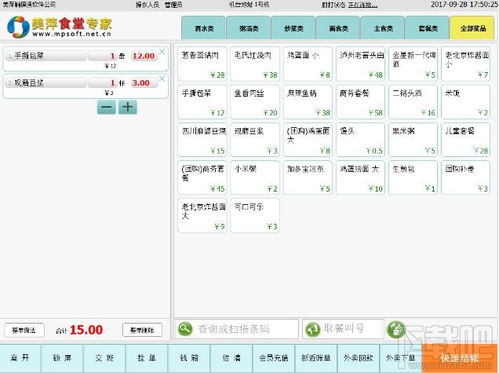Remove the ¥12.00 order line with its X
Viewport: 499px width, 373px height.
coord(162,52)
